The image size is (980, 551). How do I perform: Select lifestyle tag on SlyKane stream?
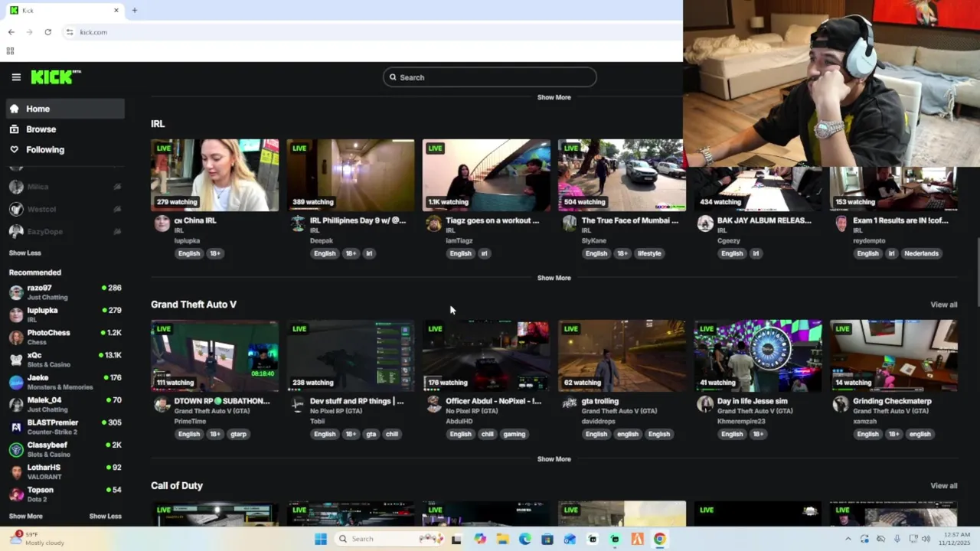pos(649,253)
